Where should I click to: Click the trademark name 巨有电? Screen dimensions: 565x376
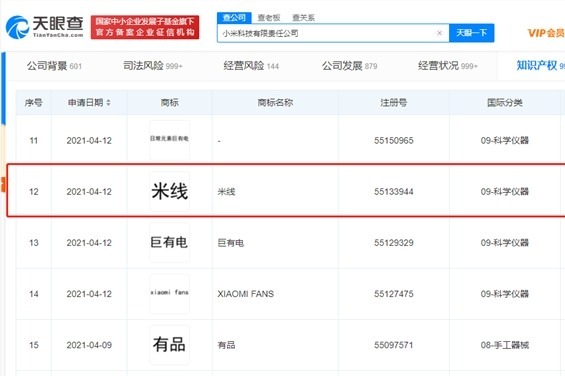[x=231, y=243]
